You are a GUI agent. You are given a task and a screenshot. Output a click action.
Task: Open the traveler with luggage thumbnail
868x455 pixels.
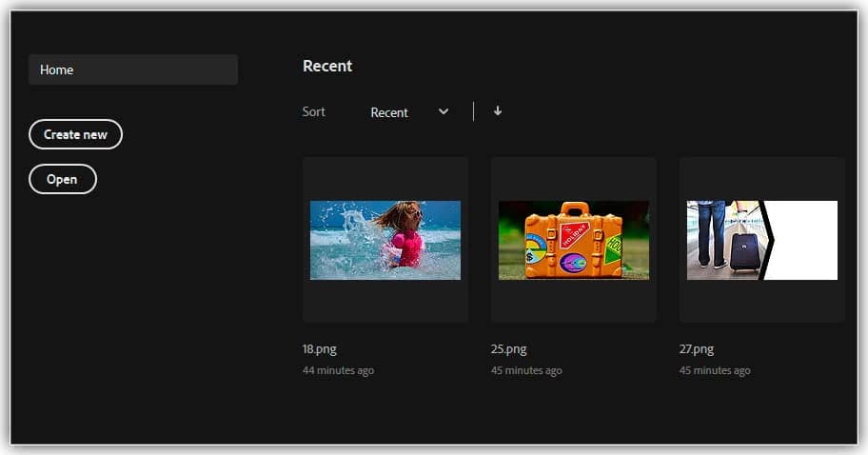pos(761,240)
